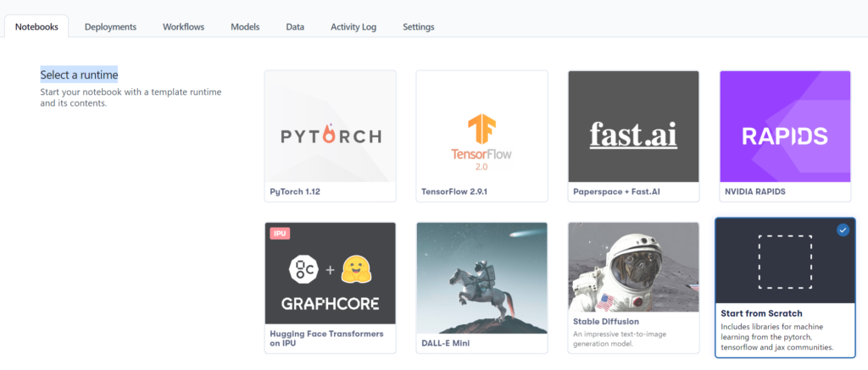
Task: Pick the TensorFlow 2.0 logo card image
Action: 481,127
